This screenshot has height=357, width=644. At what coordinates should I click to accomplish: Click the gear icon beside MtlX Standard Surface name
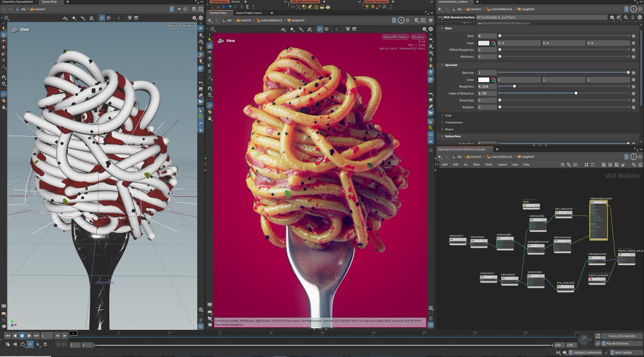612,17
